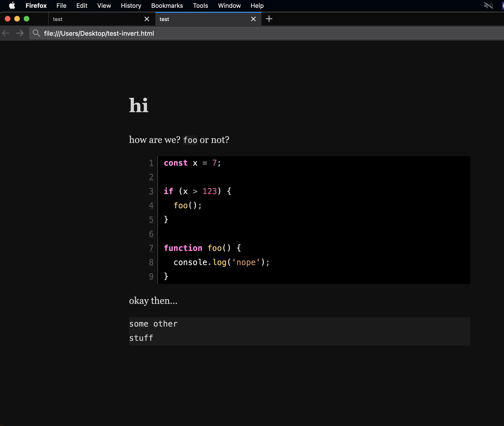
Task: Open the Firefox application menu
Action: [x=36, y=5]
